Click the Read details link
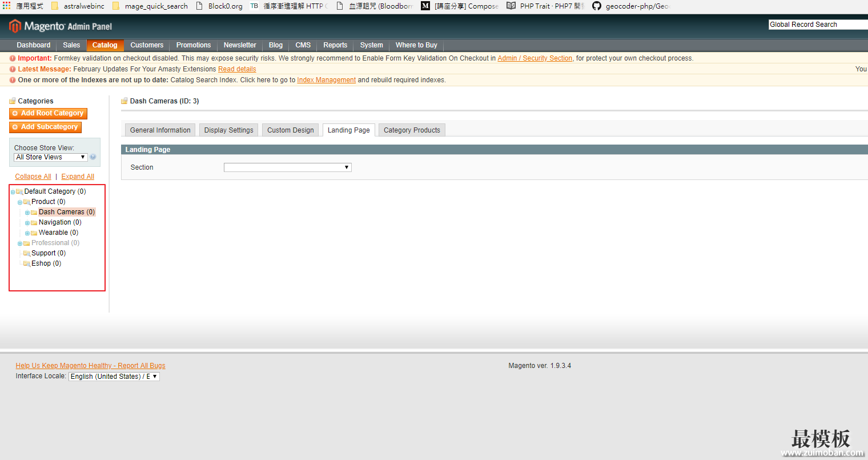Image resolution: width=868 pixels, height=460 pixels. coord(237,69)
